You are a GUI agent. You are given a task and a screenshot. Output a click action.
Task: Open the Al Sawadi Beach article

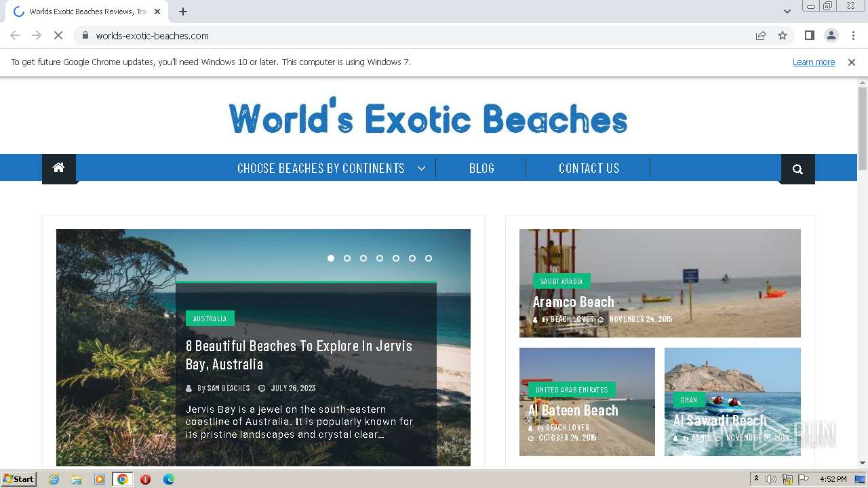tap(719, 421)
